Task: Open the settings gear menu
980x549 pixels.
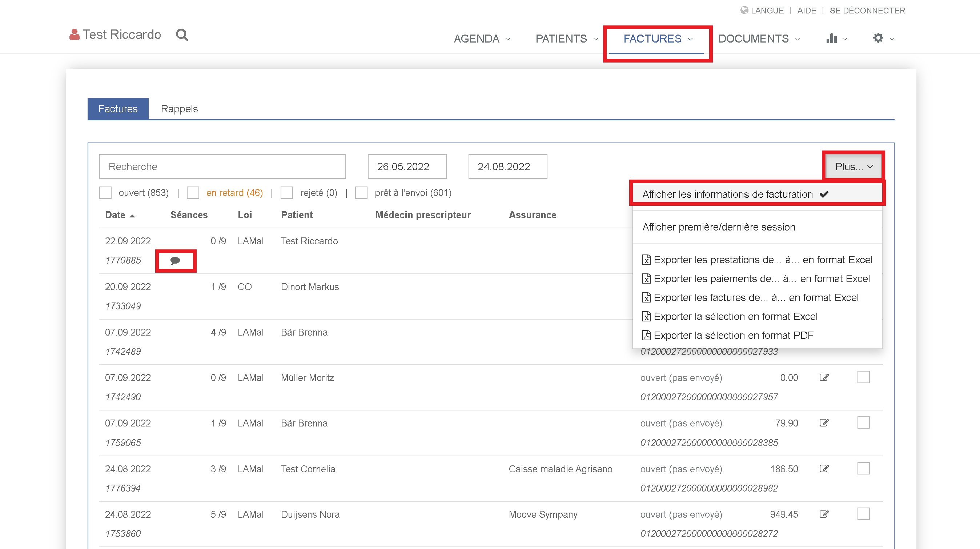Action: click(878, 38)
